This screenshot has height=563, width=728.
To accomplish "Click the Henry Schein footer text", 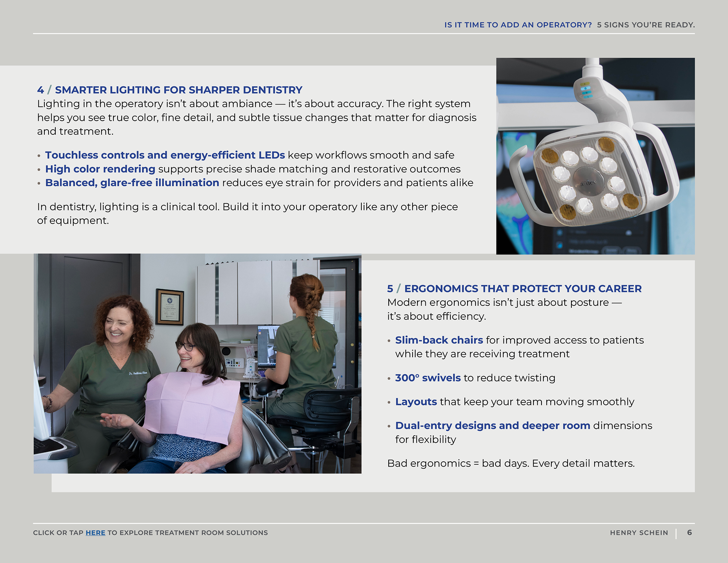I will tap(639, 533).
